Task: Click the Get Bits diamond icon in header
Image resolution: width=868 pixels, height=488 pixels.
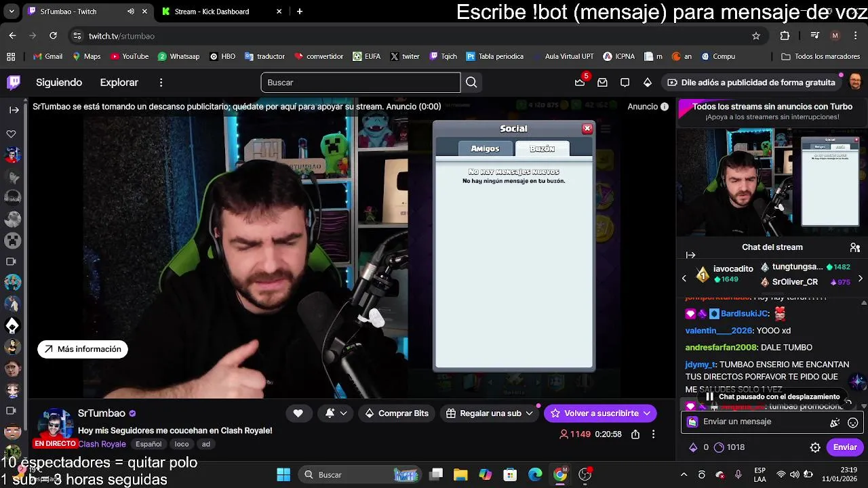Action: point(648,83)
